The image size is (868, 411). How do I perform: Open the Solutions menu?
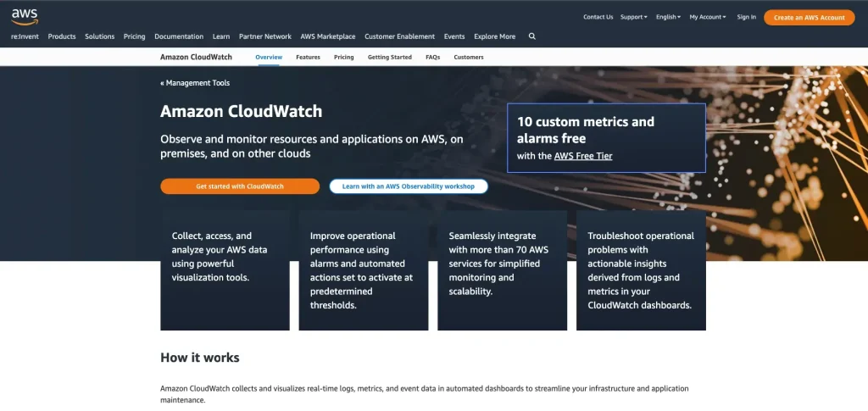click(x=100, y=36)
